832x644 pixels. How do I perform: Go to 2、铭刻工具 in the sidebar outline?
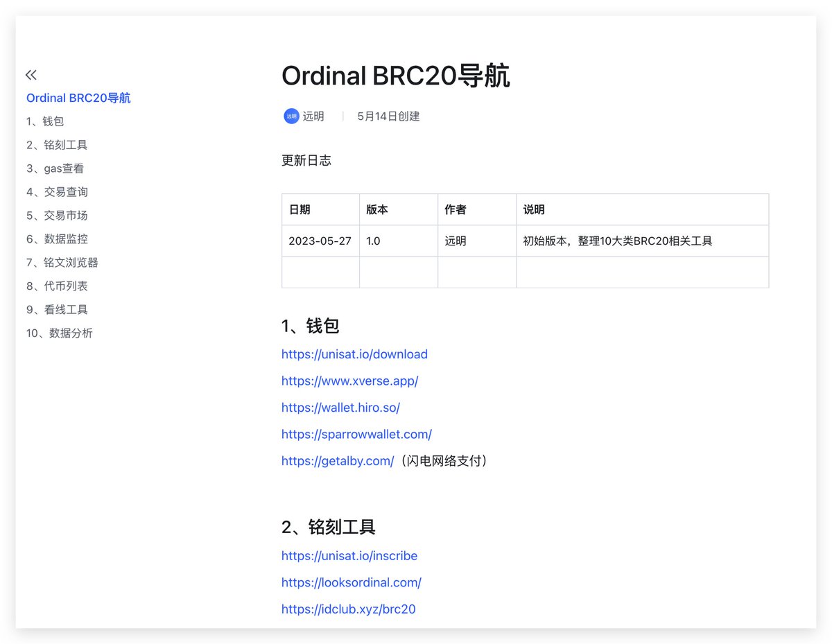(x=57, y=145)
